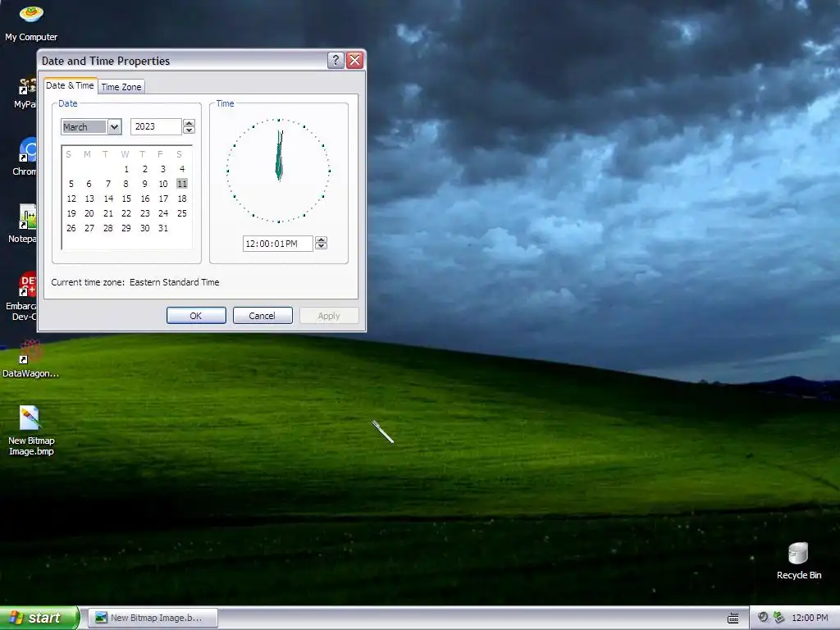Decrease the time with the down spinner
The width and height of the screenshot is (840, 630).
(x=321, y=246)
